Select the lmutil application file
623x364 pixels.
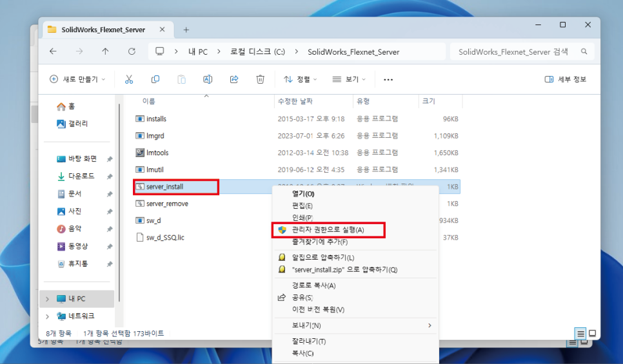pos(155,169)
